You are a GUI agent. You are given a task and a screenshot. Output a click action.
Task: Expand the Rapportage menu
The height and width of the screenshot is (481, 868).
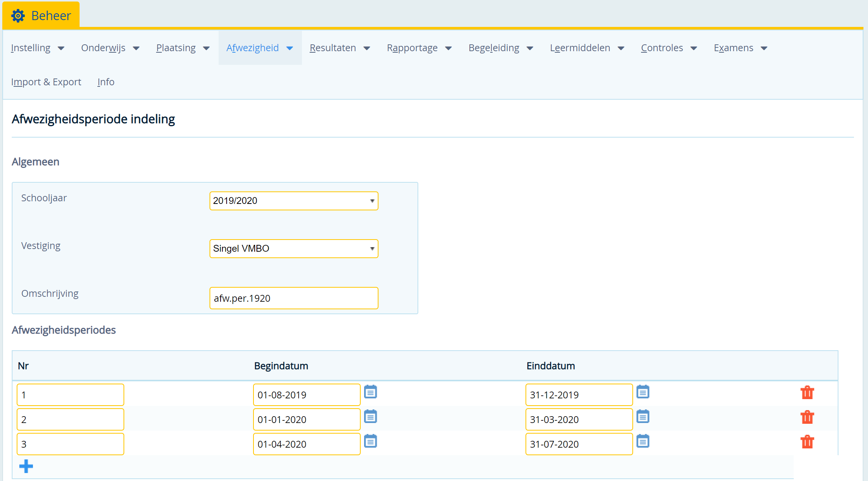coord(419,48)
